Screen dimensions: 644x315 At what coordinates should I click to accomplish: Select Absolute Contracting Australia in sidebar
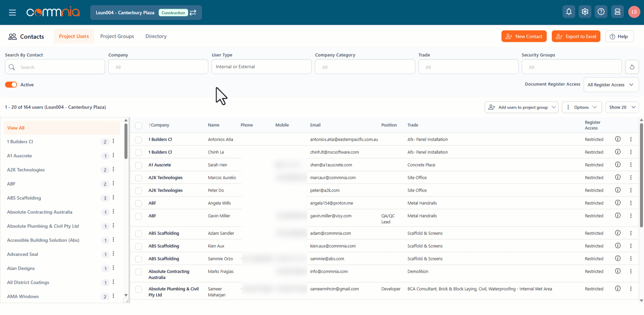[x=40, y=212]
